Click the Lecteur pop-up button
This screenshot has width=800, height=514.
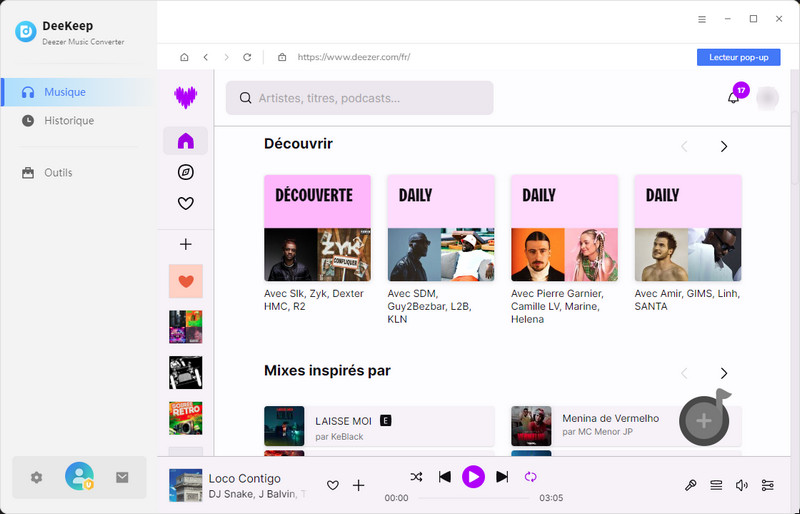(x=738, y=57)
